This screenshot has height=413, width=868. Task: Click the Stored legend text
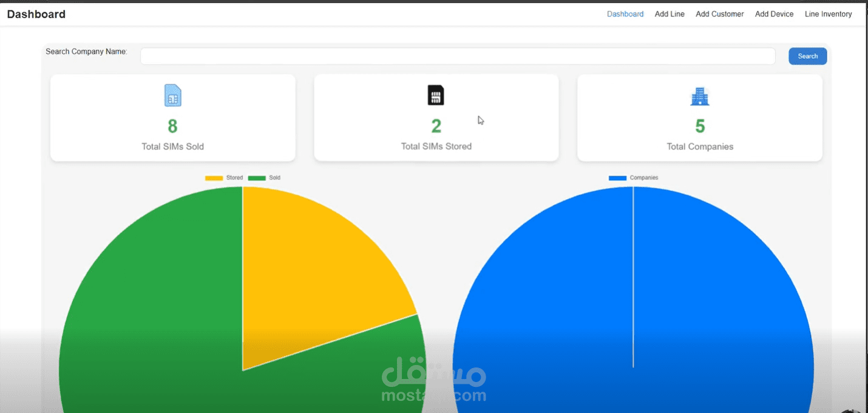point(234,178)
